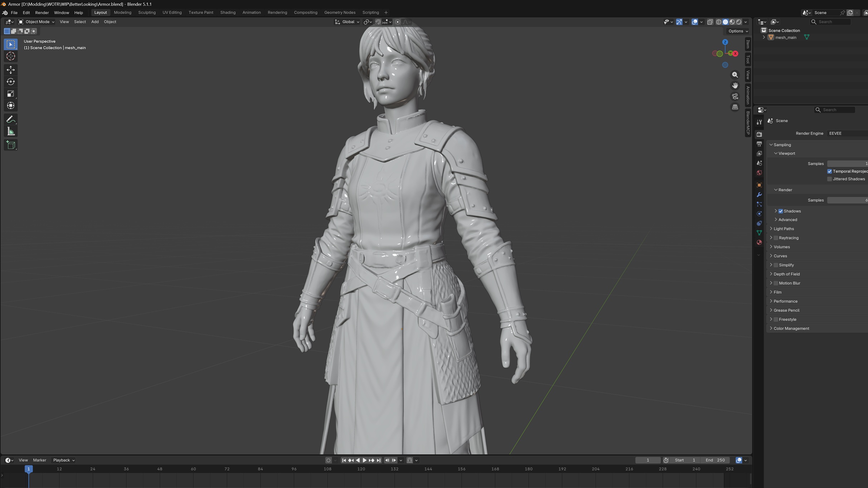Open the viewport Options dropdown

(x=738, y=31)
